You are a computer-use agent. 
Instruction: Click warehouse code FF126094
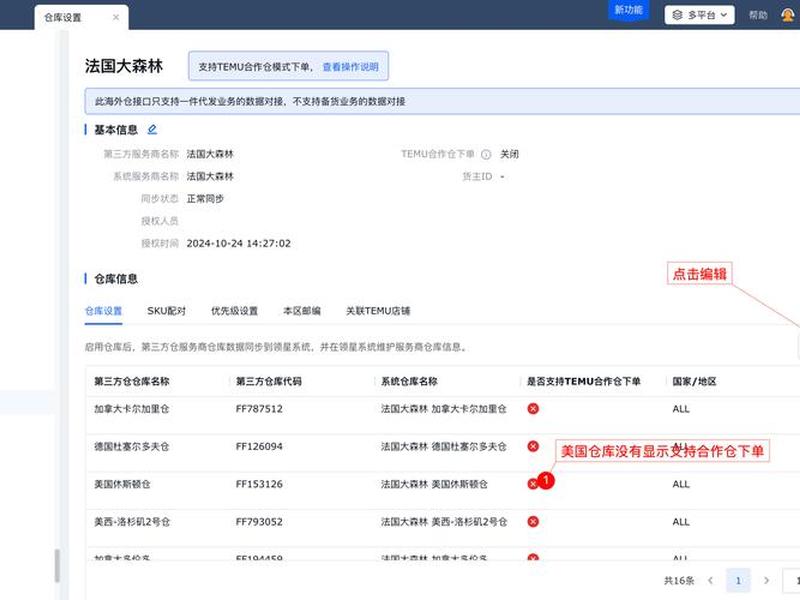[259, 446]
